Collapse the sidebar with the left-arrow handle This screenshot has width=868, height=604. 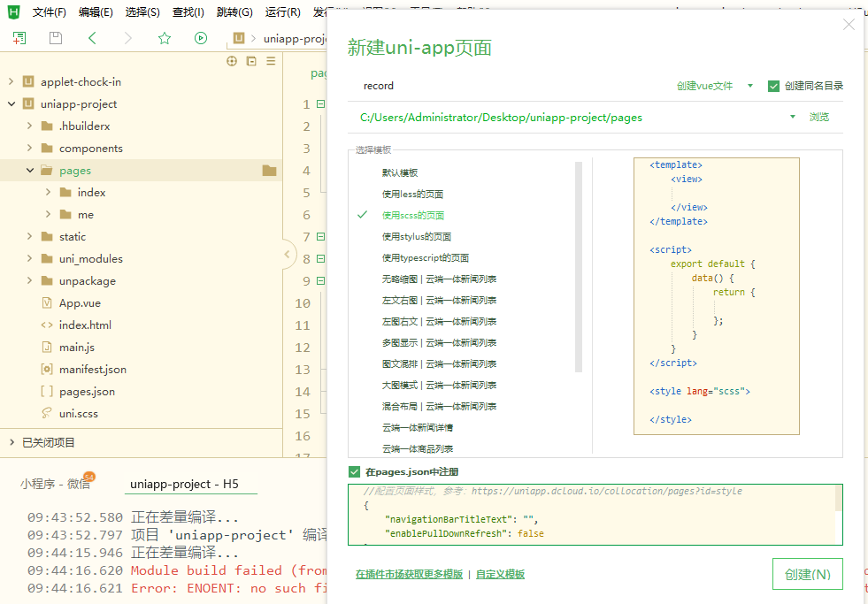point(287,255)
